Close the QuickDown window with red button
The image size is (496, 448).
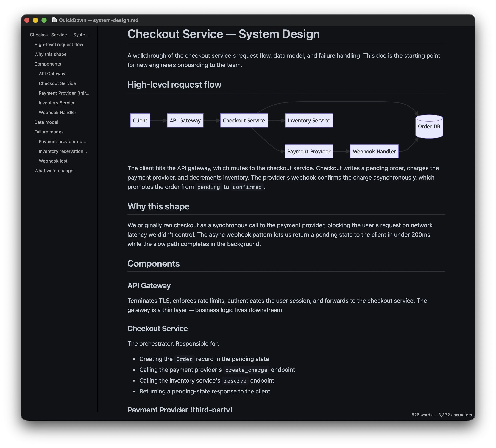click(27, 20)
